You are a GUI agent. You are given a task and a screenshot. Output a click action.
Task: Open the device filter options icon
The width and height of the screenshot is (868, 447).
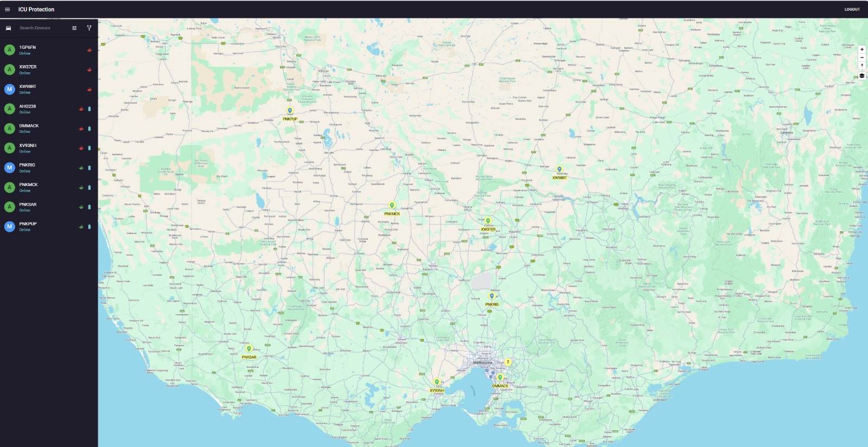[x=74, y=28]
